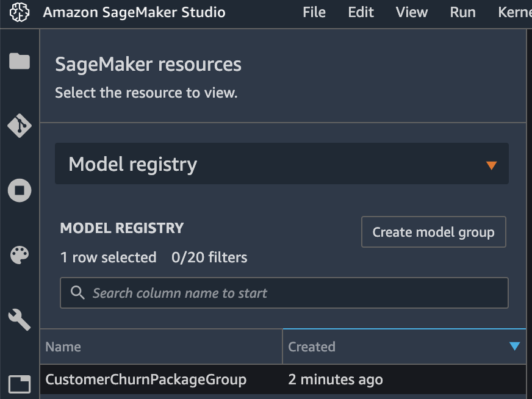The height and width of the screenshot is (399, 532).
Task: Open the wrench property tools icon
Action: tap(20, 319)
